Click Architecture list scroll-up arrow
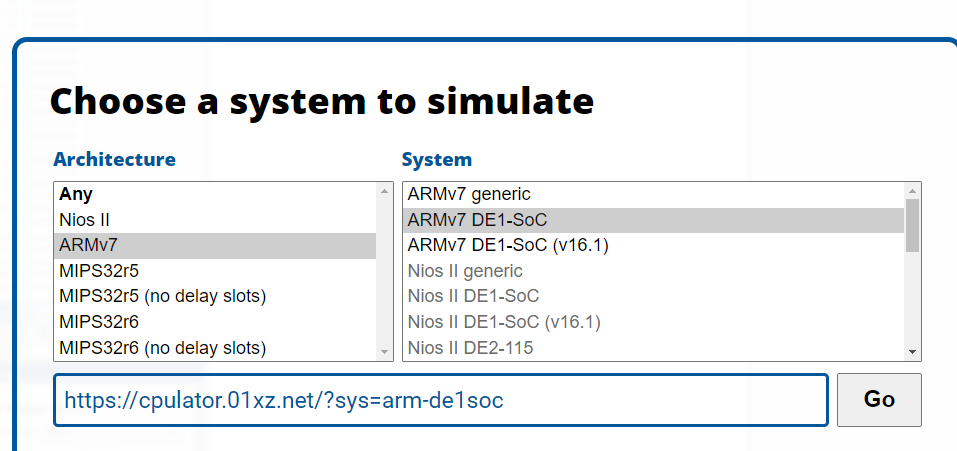Image resolution: width=957 pixels, height=451 pixels. pos(385,191)
